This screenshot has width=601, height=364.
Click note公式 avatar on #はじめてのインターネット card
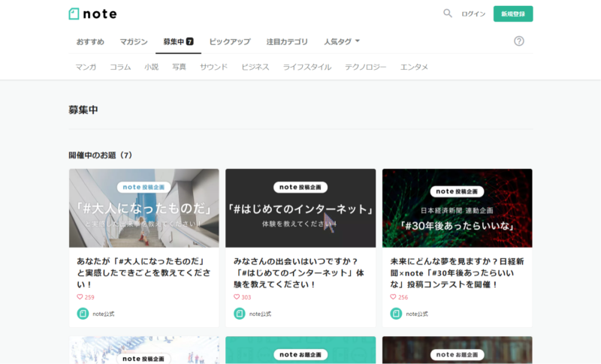point(240,314)
